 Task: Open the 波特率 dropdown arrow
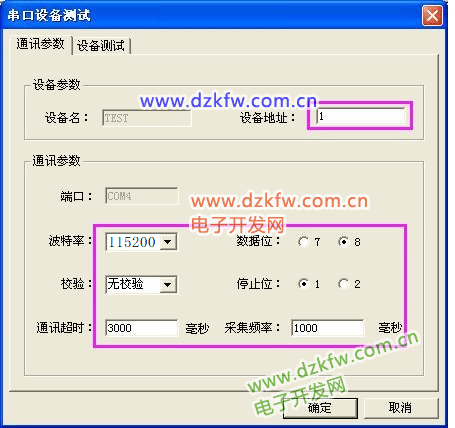click(168, 242)
